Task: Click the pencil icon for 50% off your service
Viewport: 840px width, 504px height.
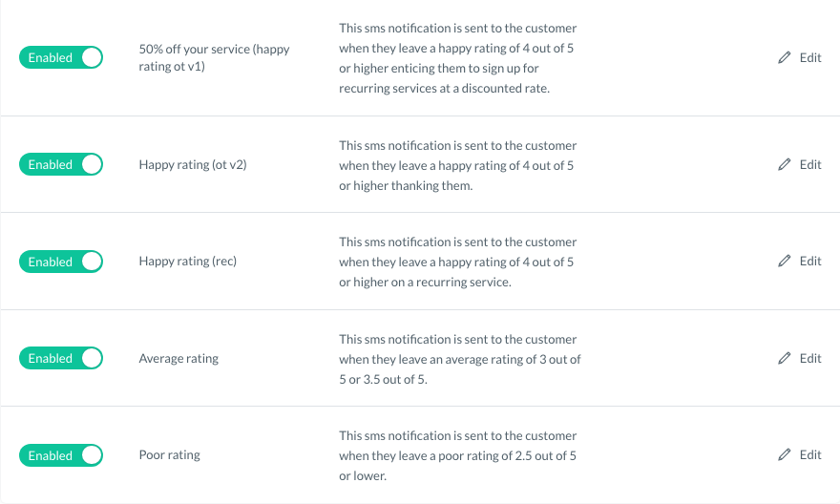Action: (x=785, y=57)
